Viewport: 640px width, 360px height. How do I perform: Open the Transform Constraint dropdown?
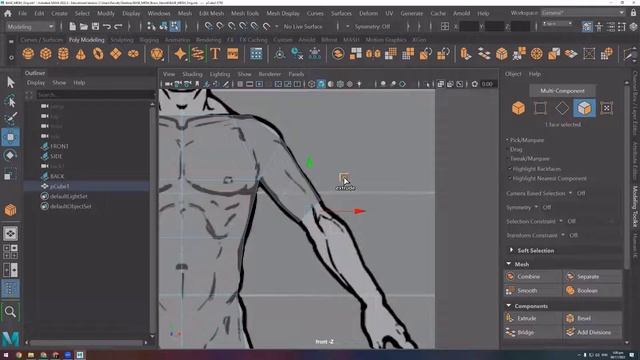coord(563,235)
